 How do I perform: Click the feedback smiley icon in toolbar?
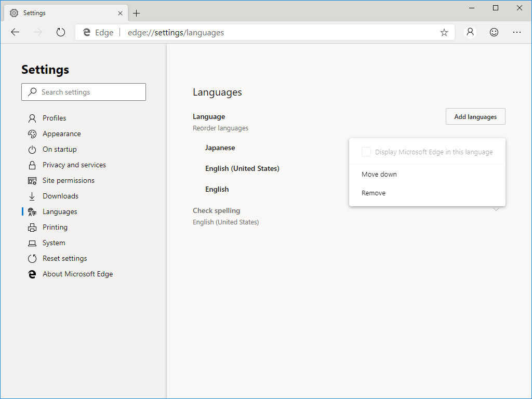[494, 32]
